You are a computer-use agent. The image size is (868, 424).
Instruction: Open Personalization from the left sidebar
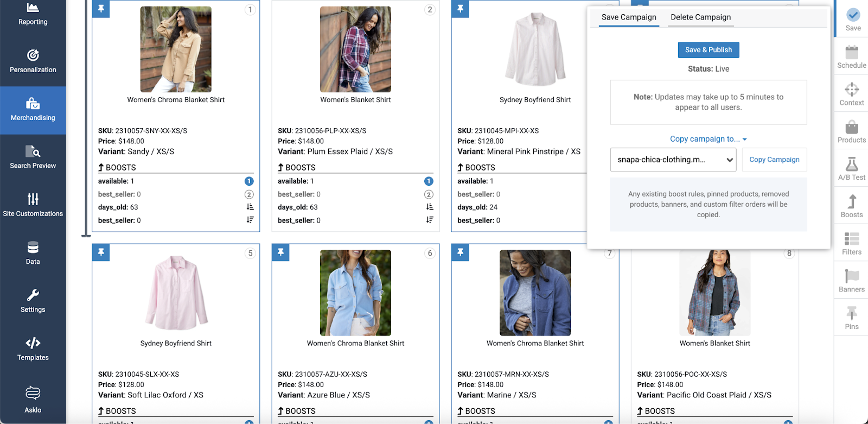click(x=33, y=62)
